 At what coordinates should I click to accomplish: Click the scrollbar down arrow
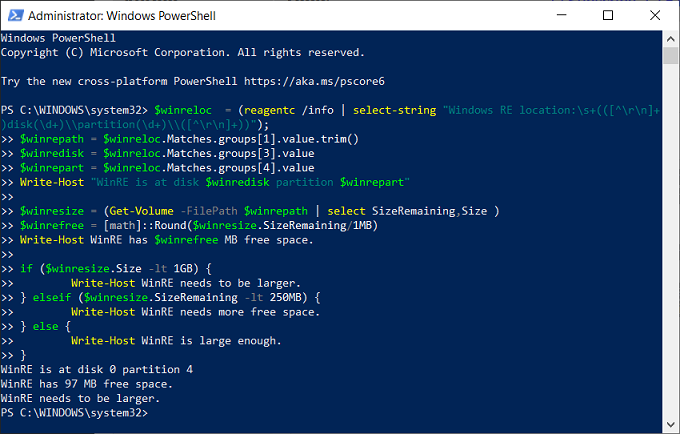point(671,425)
